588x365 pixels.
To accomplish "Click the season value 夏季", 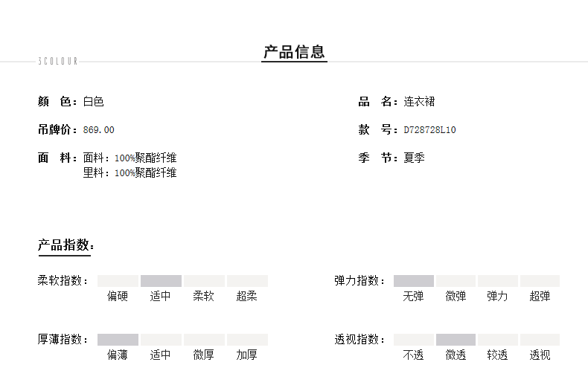I will pos(415,158).
